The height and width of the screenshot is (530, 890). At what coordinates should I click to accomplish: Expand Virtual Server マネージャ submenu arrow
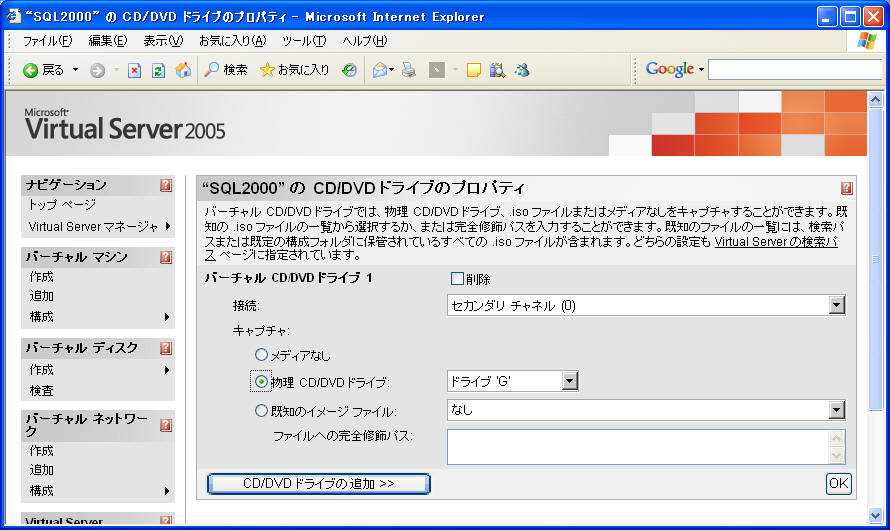tap(168, 226)
